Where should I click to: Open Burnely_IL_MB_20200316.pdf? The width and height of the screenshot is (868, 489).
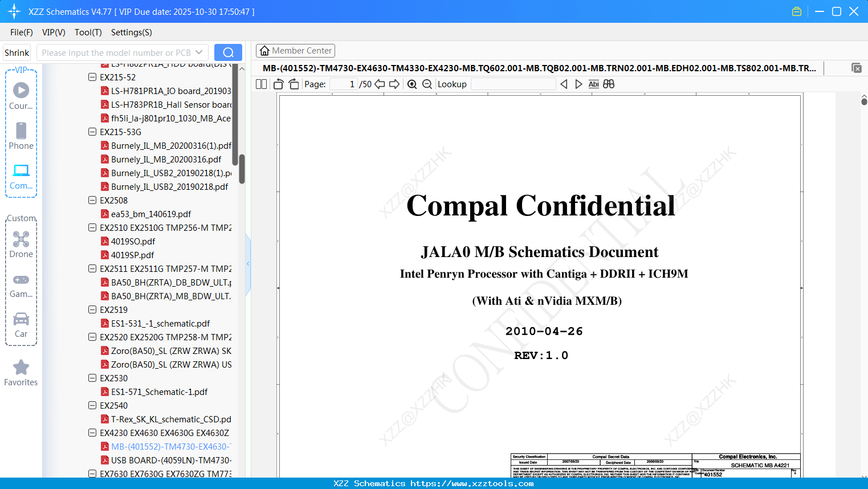pyautogui.click(x=166, y=159)
